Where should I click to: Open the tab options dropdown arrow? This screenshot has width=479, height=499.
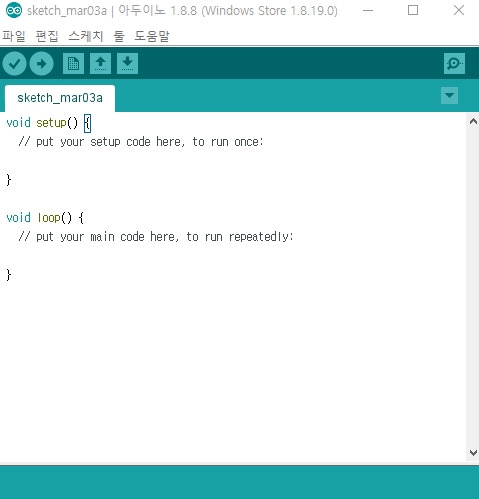pos(449,96)
